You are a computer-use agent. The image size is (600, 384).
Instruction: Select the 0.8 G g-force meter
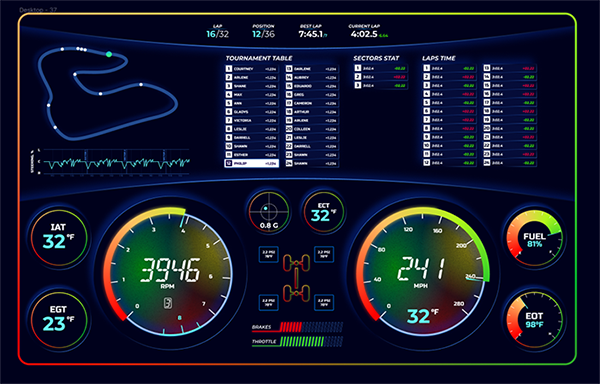[268, 212]
